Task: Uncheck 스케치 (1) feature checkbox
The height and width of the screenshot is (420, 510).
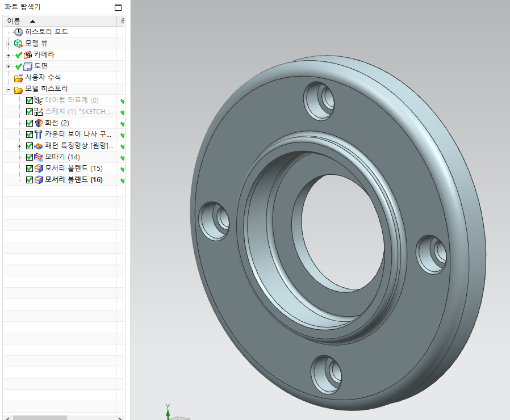Action: 30,112
